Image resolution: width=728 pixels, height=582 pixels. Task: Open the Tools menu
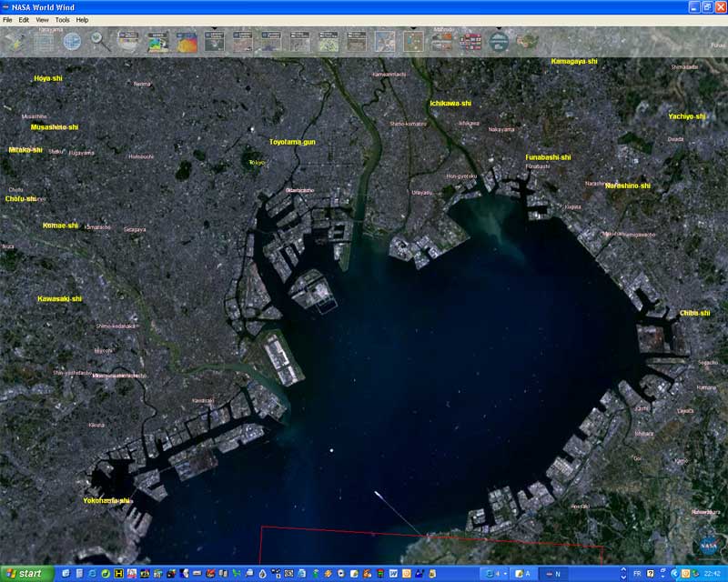[x=62, y=19]
